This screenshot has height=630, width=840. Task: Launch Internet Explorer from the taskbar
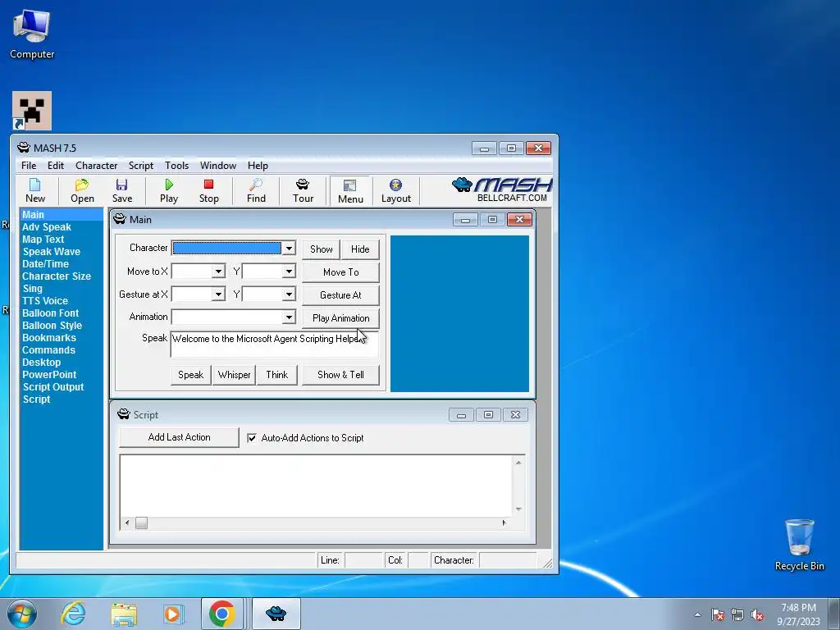tap(73, 614)
